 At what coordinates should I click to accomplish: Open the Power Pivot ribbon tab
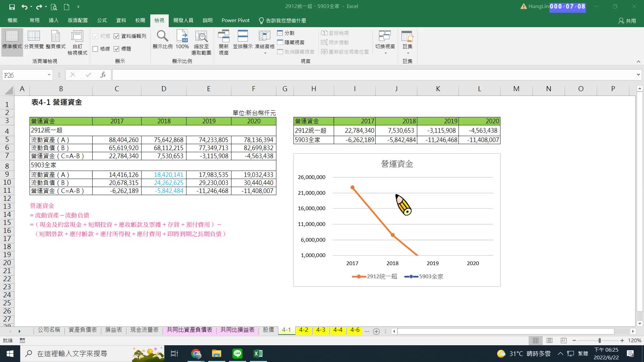click(235, 20)
